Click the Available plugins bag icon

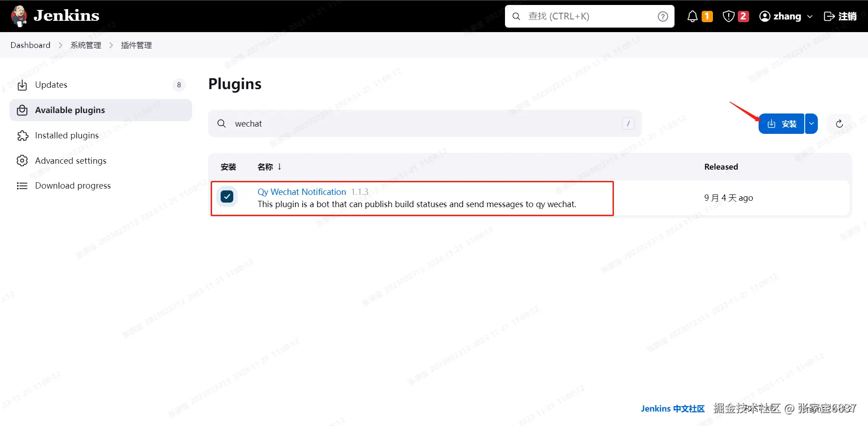(22, 110)
